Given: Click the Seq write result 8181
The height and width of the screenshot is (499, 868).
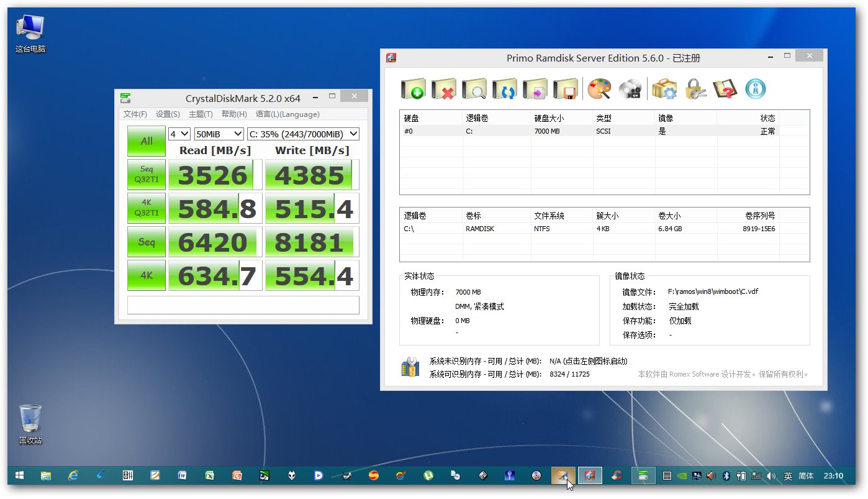Looking at the screenshot, I should coord(312,242).
